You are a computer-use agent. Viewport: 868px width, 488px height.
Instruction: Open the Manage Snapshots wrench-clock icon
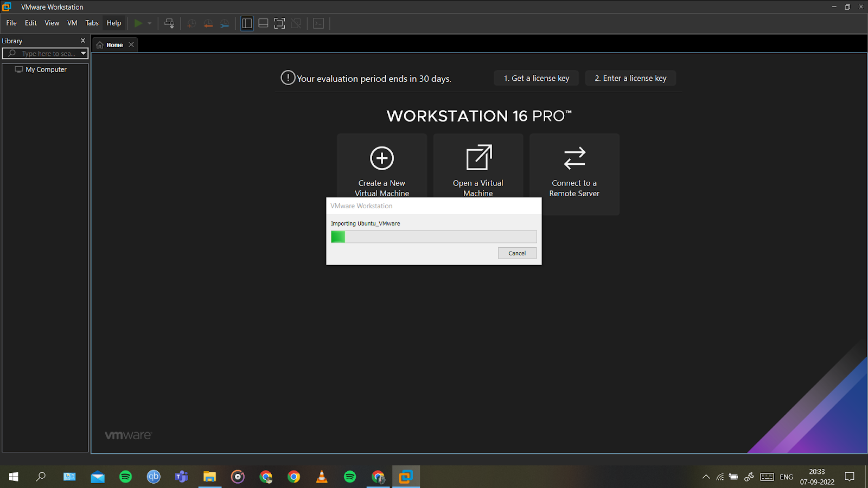point(225,23)
